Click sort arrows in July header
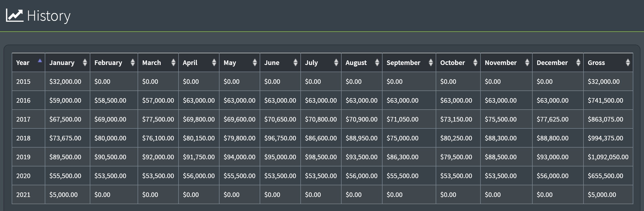 click(x=336, y=62)
